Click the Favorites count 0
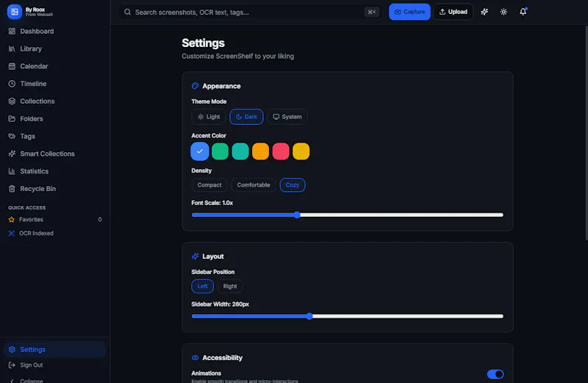The image size is (588, 383). tap(100, 220)
